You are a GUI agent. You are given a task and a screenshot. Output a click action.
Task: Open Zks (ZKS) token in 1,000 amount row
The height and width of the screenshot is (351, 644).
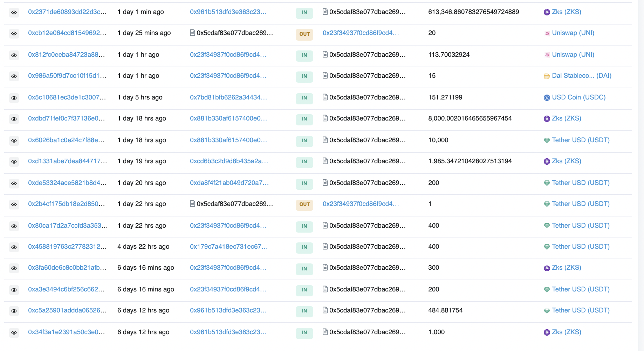click(x=567, y=332)
